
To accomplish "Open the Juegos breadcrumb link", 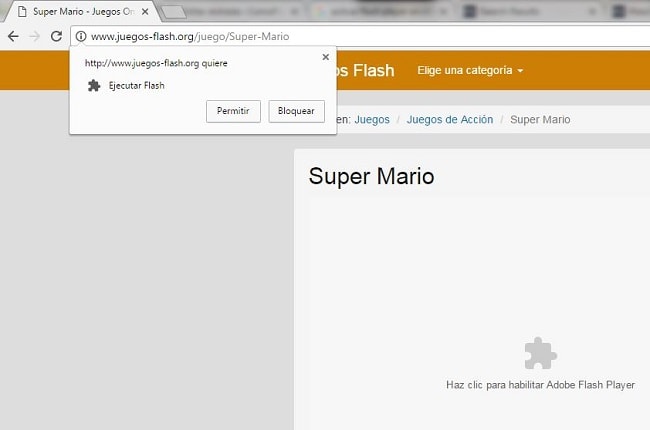I will [372, 119].
